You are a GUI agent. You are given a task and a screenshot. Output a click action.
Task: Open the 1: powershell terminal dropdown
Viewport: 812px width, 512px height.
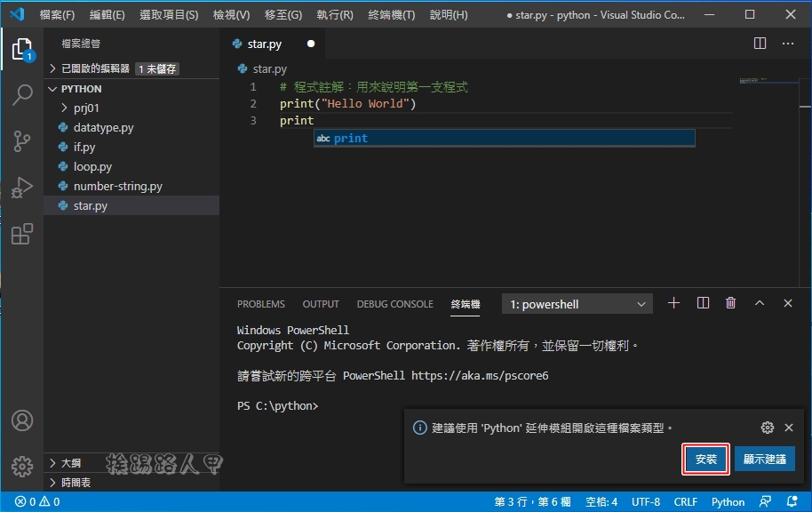577,304
